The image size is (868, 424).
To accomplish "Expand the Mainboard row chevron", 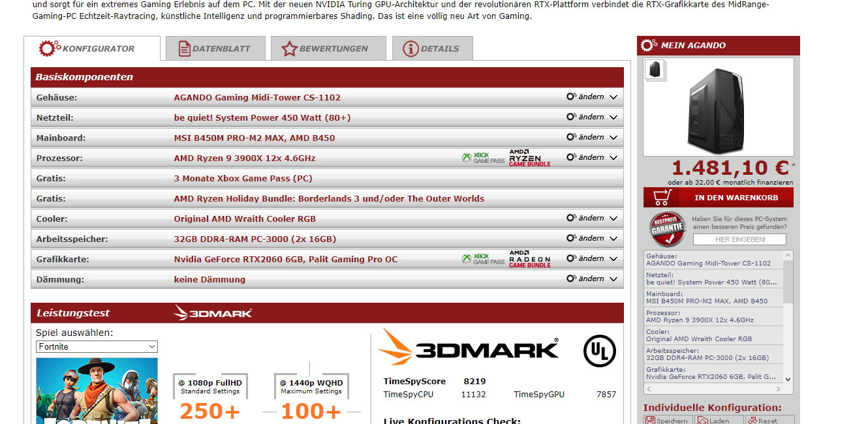I will tap(613, 138).
